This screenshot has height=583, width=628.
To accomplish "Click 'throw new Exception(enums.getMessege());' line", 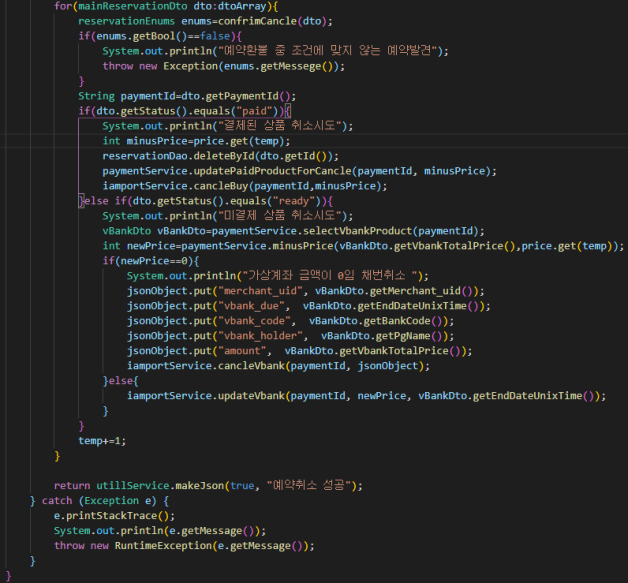I will (223, 66).
